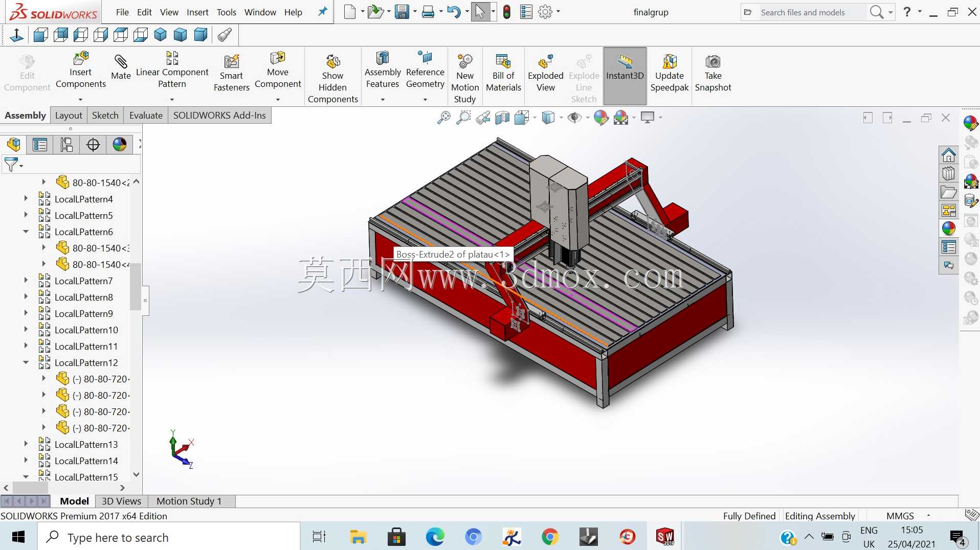Select the Mate tool
Image resolution: width=980 pixels, height=550 pixels.
(121, 67)
